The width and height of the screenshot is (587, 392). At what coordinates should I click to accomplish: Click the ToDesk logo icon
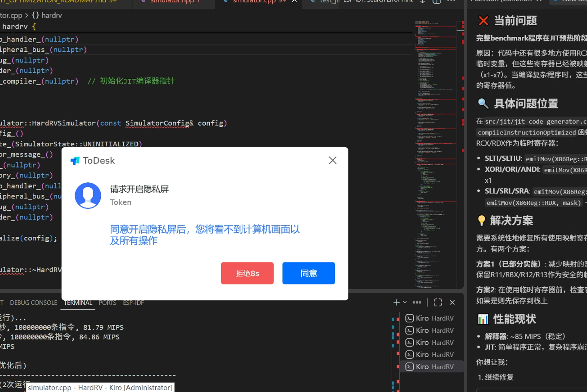point(75,161)
